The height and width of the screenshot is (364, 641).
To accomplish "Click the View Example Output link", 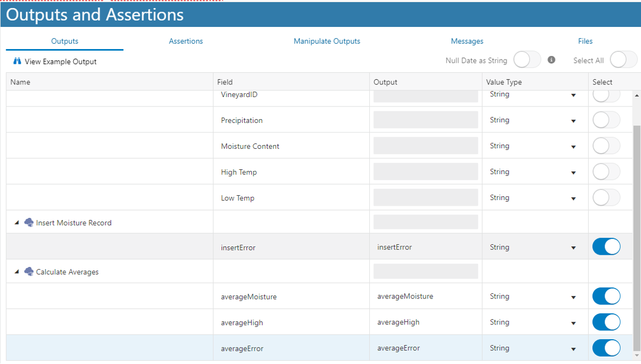I will 60,62.
